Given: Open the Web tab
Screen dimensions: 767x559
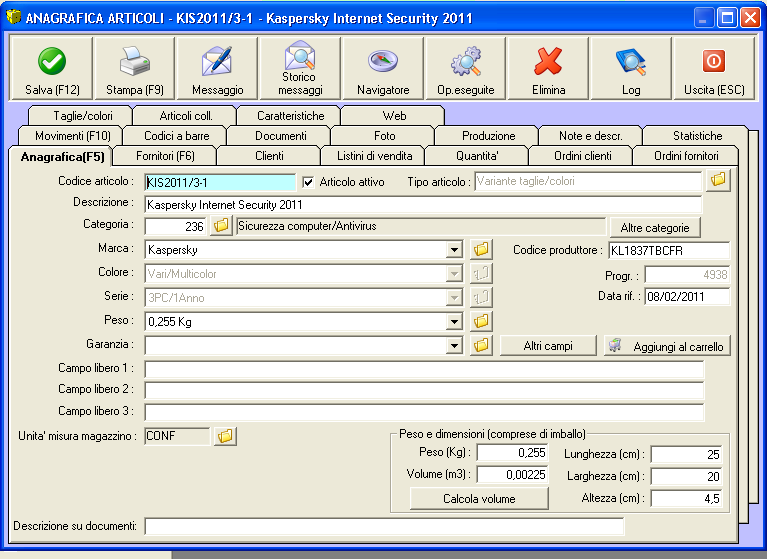Looking at the screenshot, I should (394, 115).
